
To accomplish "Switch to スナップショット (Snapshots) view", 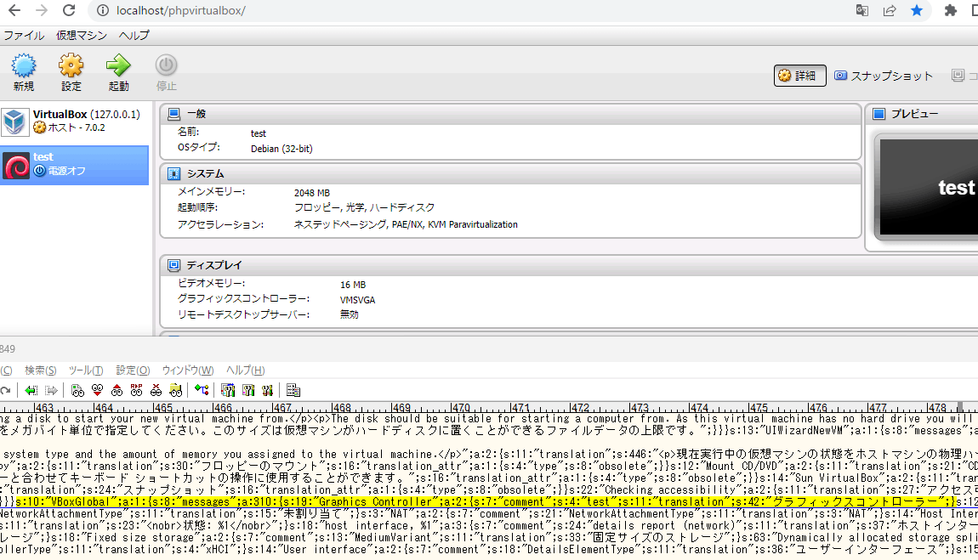I will click(x=884, y=76).
